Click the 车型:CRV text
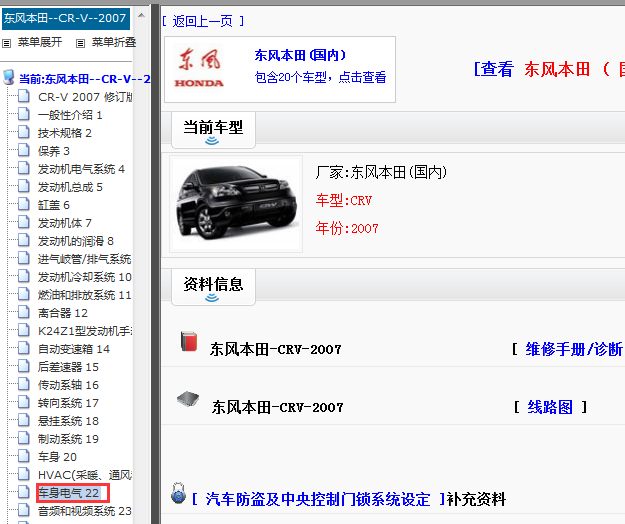 344,200
